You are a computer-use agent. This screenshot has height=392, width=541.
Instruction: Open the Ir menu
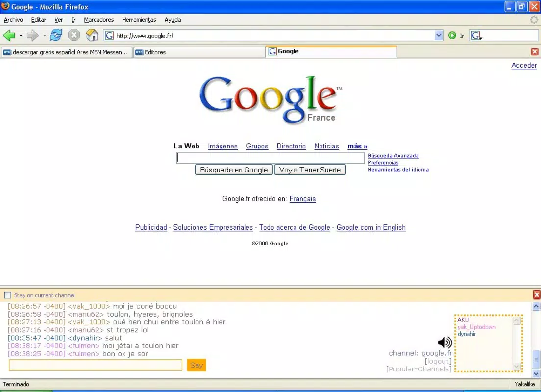[x=74, y=20]
